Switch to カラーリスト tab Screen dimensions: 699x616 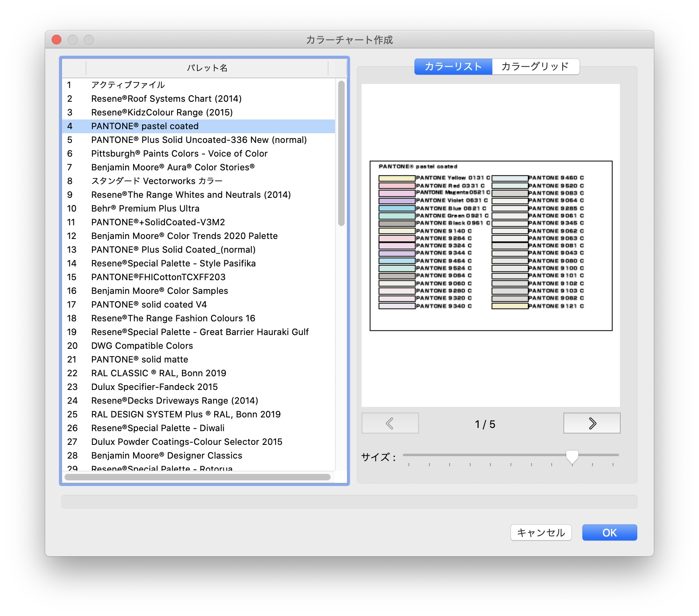click(x=453, y=67)
